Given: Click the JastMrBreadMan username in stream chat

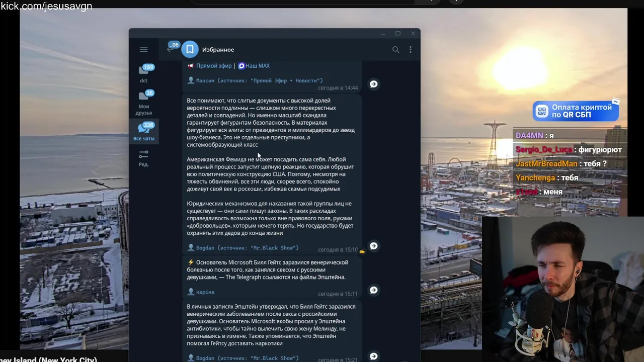Looking at the screenshot, I should coord(546,164).
